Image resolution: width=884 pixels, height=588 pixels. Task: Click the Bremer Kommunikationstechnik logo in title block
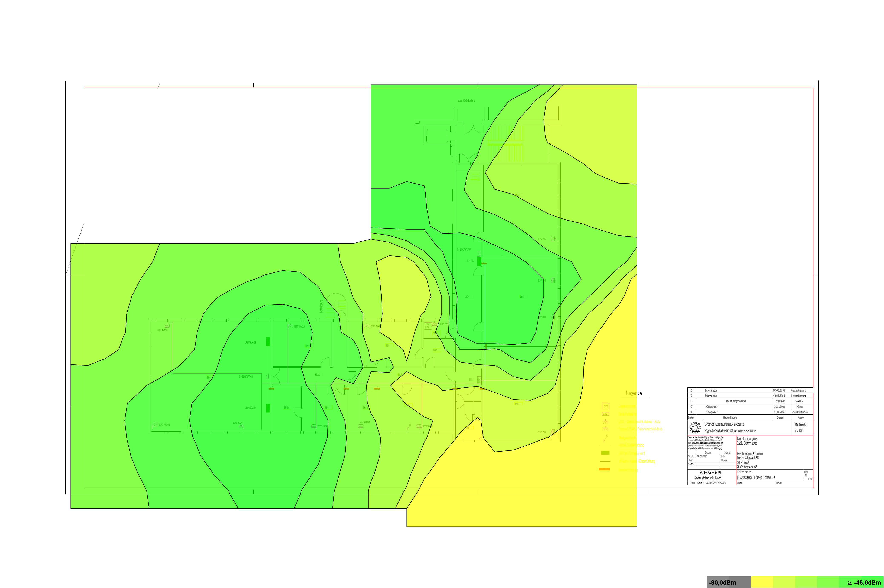click(x=695, y=427)
